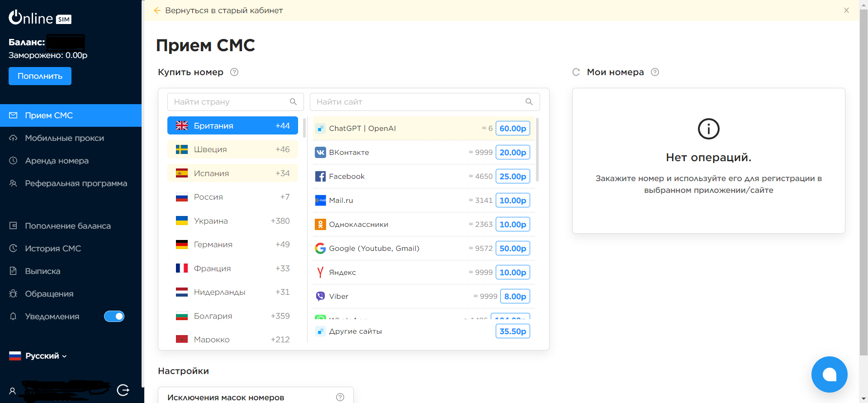Open the chat support bubble

point(829,374)
